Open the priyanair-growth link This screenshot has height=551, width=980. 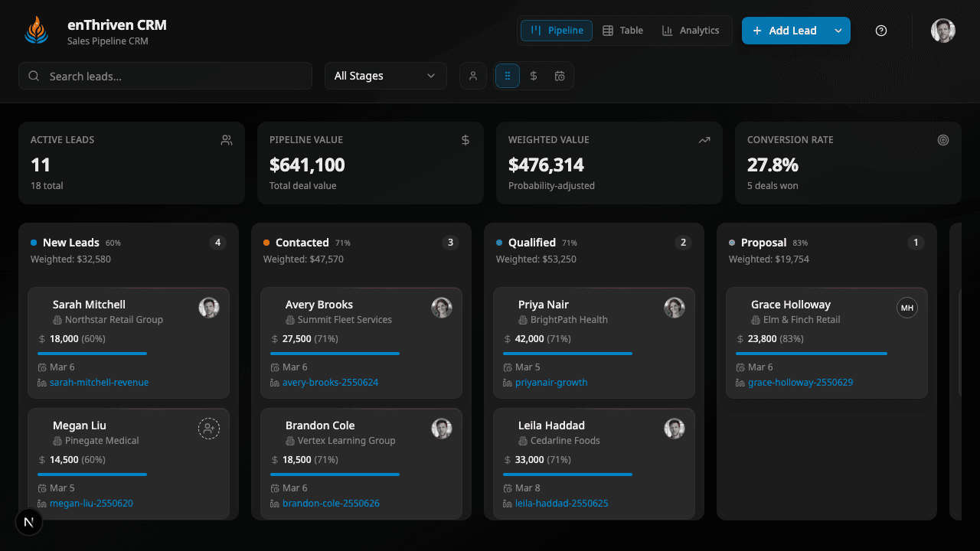[550, 383]
